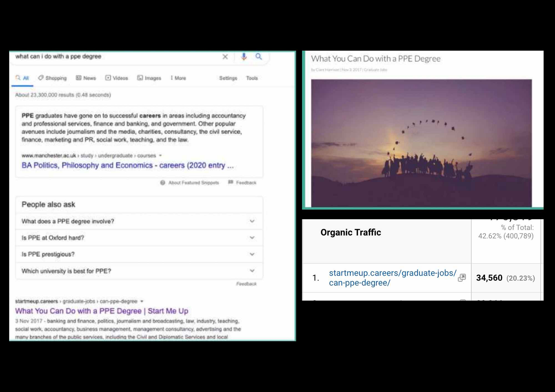Open BA Politics, Philosophy and Economics link

(127, 165)
